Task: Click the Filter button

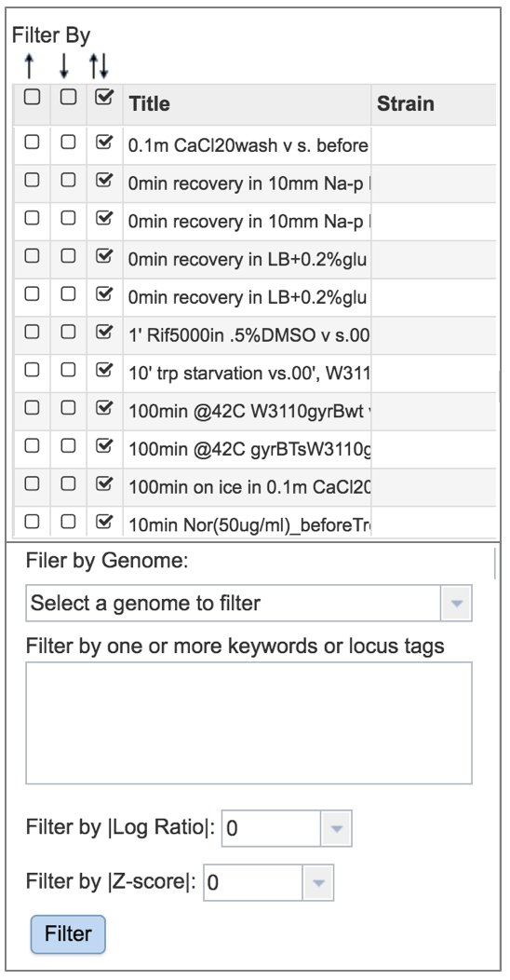Action: (x=68, y=934)
